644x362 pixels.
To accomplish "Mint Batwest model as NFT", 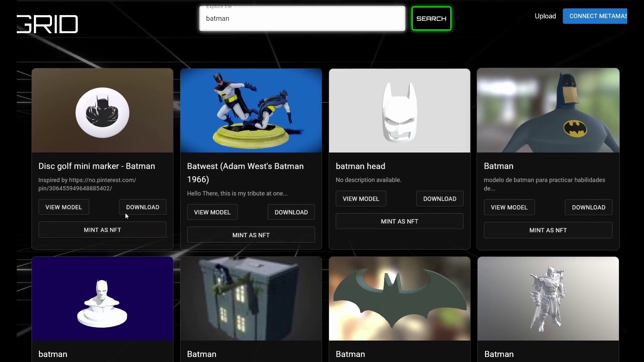I will (x=251, y=235).
